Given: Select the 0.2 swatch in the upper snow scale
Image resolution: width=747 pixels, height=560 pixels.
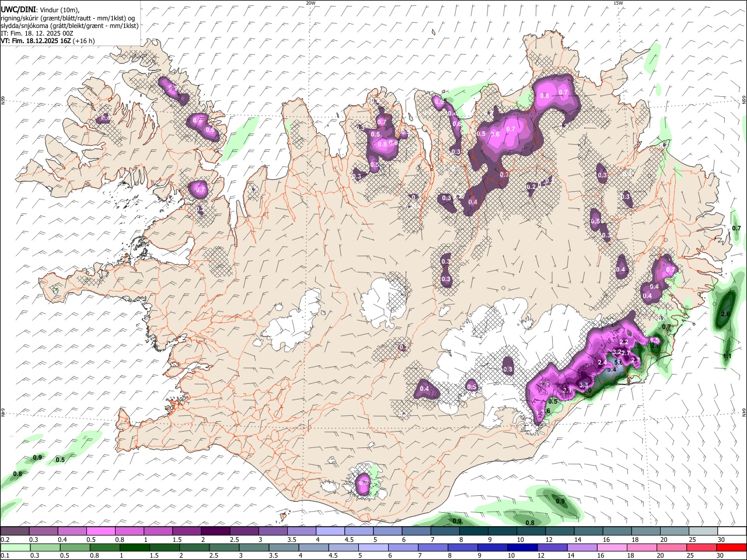Looking at the screenshot, I should click(15, 531).
